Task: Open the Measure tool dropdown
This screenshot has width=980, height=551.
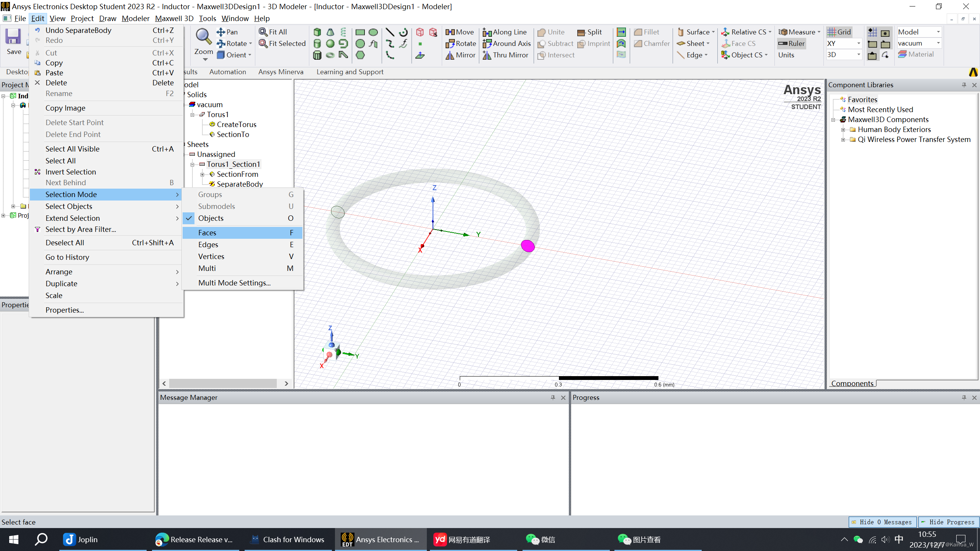Action: pyautogui.click(x=818, y=32)
